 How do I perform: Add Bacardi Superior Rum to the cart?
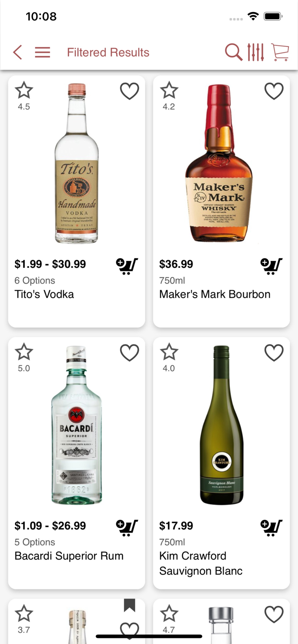point(126,528)
